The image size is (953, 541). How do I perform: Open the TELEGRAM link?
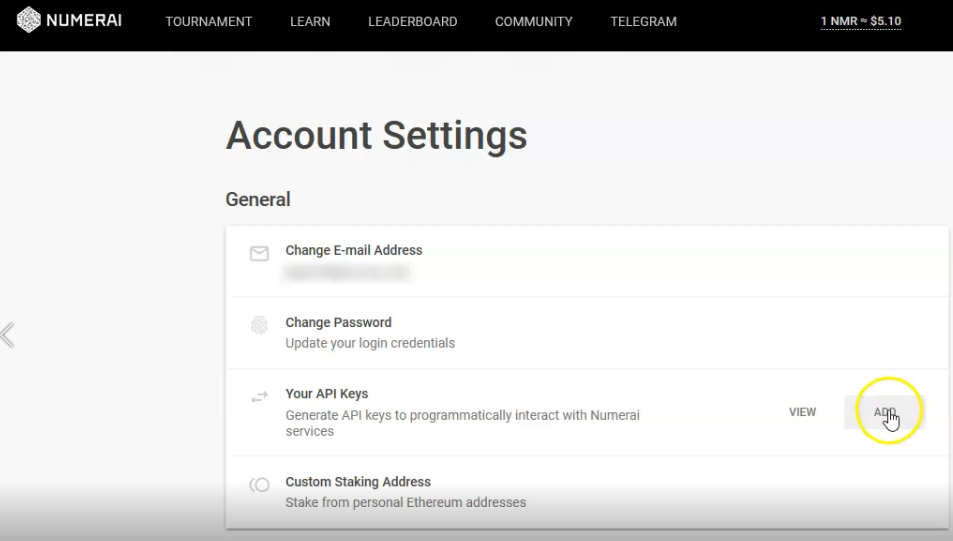(x=643, y=21)
